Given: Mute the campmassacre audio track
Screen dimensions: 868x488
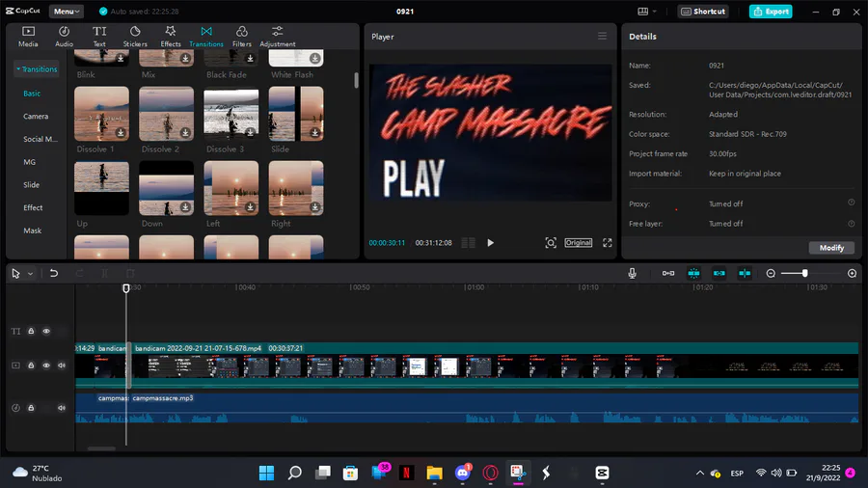Looking at the screenshot, I should click(x=62, y=408).
